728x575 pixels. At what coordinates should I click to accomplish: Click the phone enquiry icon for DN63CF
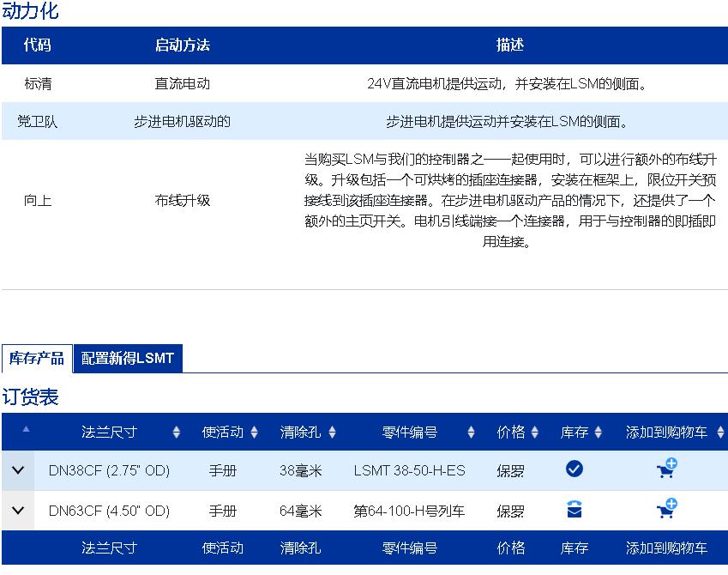(x=575, y=509)
